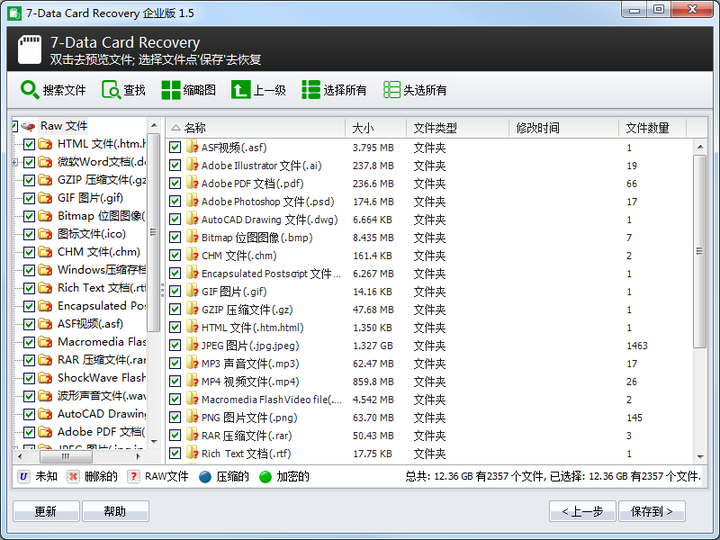Sort list by 文件类型 column header

click(x=457, y=128)
